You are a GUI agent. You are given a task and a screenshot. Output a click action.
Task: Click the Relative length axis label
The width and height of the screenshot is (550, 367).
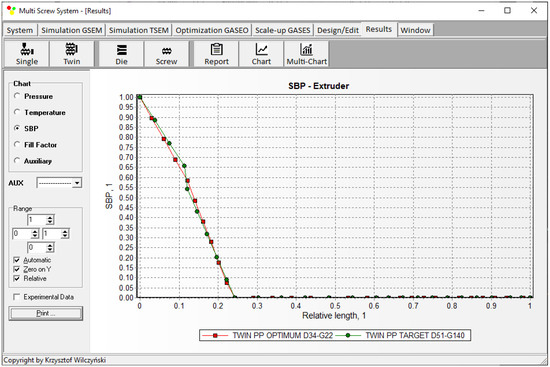pyautogui.click(x=334, y=316)
